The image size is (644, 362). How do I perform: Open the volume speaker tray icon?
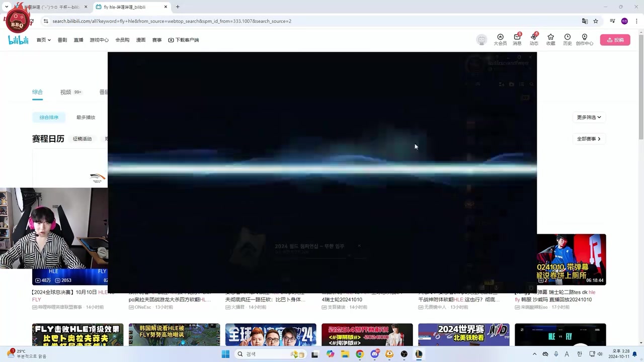coord(600,354)
